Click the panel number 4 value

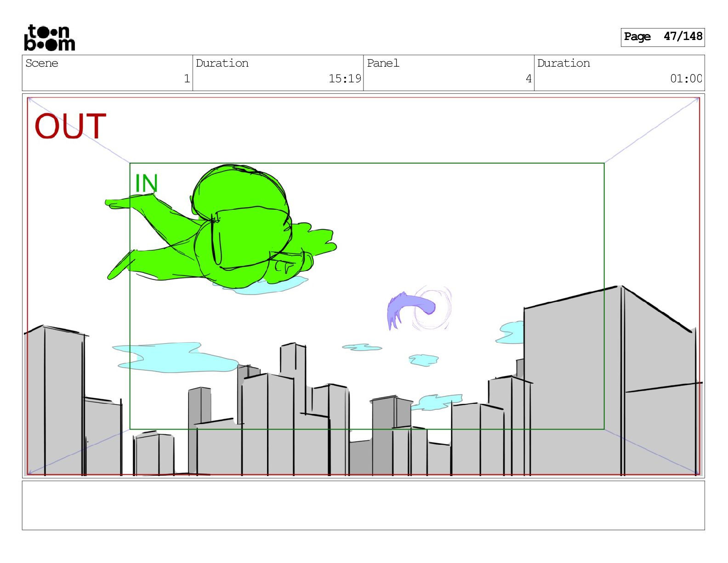pos(529,79)
